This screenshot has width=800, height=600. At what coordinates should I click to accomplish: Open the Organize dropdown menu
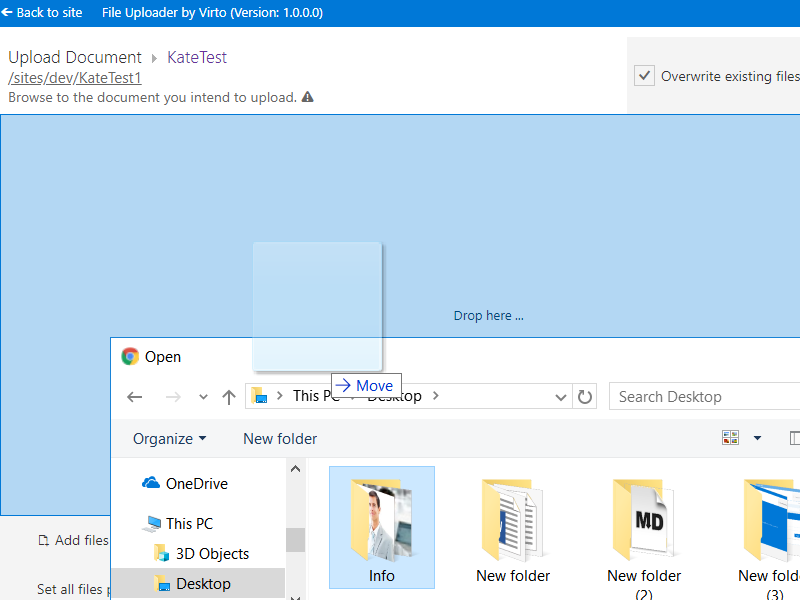tap(169, 438)
